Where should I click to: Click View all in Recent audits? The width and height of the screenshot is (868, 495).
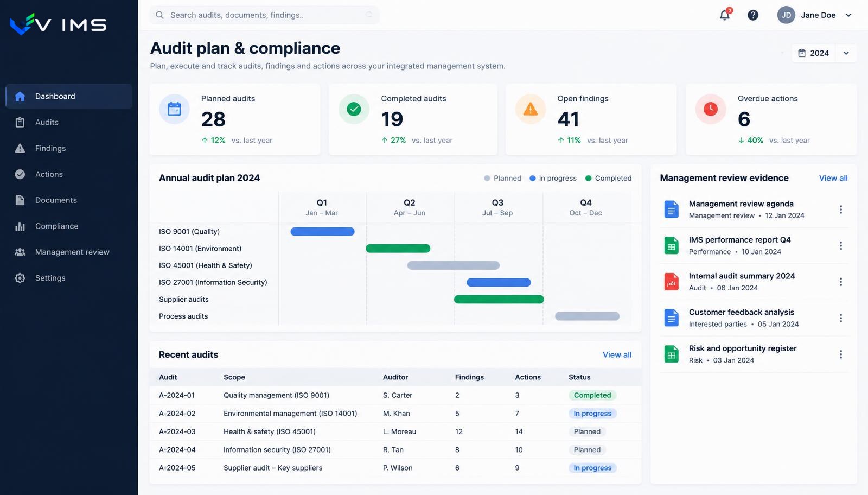[x=617, y=354]
